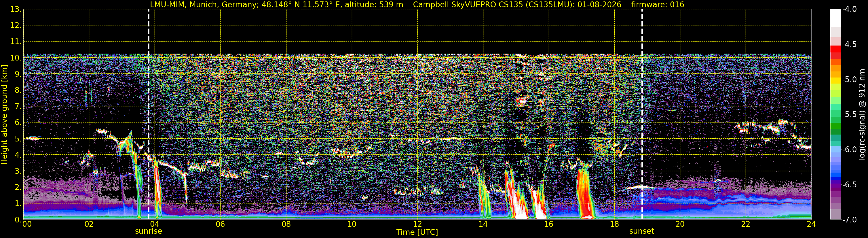
Task: Click the '06' time tick label
Action: [x=220, y=224]
